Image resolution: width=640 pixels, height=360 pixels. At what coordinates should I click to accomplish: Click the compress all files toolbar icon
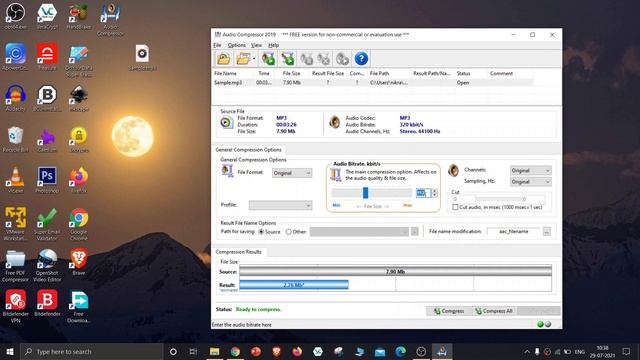click(288, 59)
